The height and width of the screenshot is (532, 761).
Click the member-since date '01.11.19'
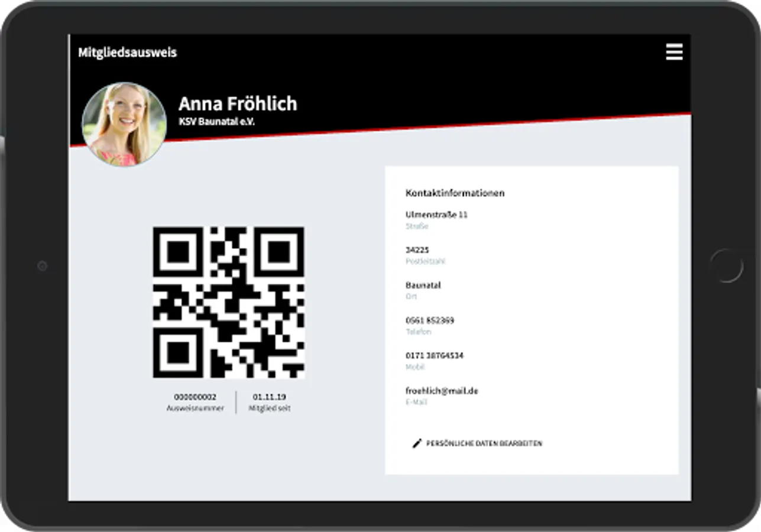pos(269,397)
